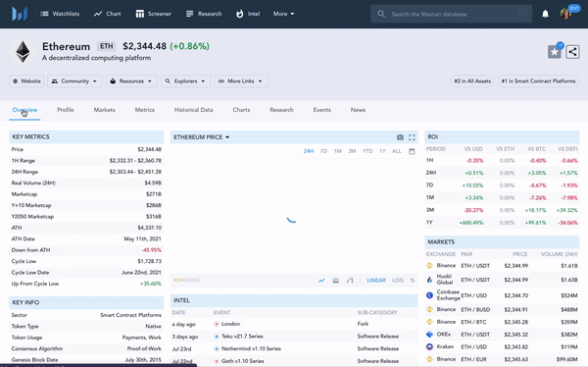Select the ALL chart timeframe
This screenshot has height=367, width=588.
pos(397,151)
